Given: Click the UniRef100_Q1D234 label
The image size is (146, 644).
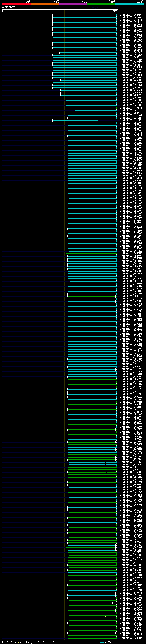Looking at the screenshot, I should point(131,590).
